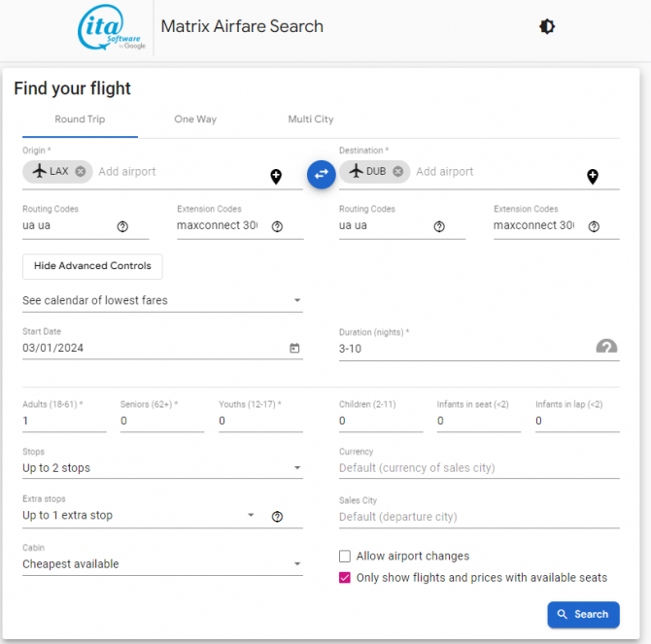The width and height of the screenshot is (651, 644).
Task: Select the Round Trip tab
Action: click(x=80, y=119)
